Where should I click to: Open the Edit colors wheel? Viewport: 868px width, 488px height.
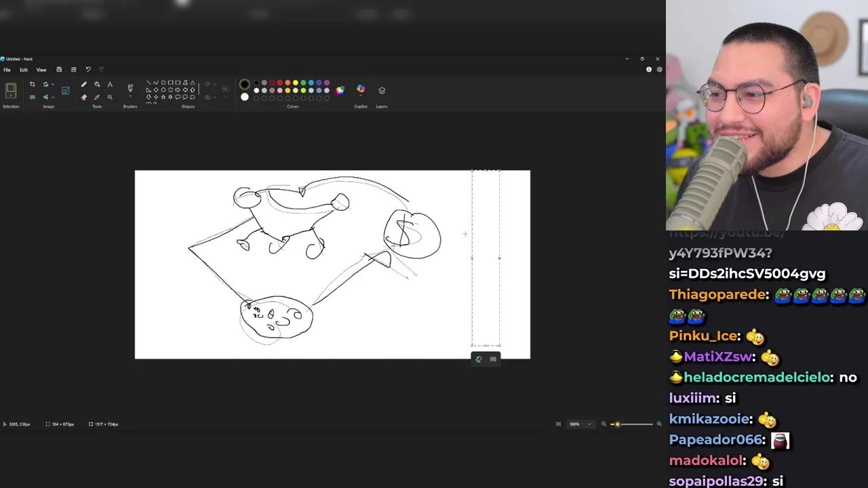click(340, 90)
